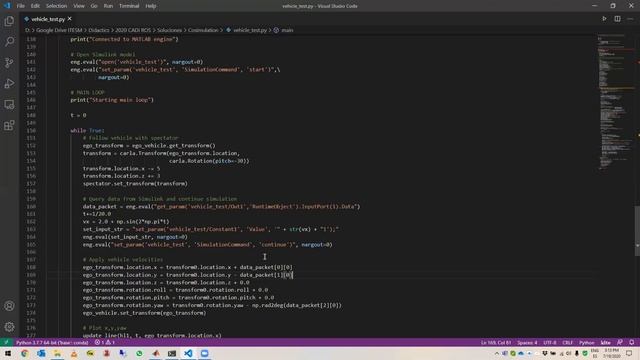Viewport: 640px width, 360px height.
Task: Open the Manage gear icon
Action: (x=9, y=327)
